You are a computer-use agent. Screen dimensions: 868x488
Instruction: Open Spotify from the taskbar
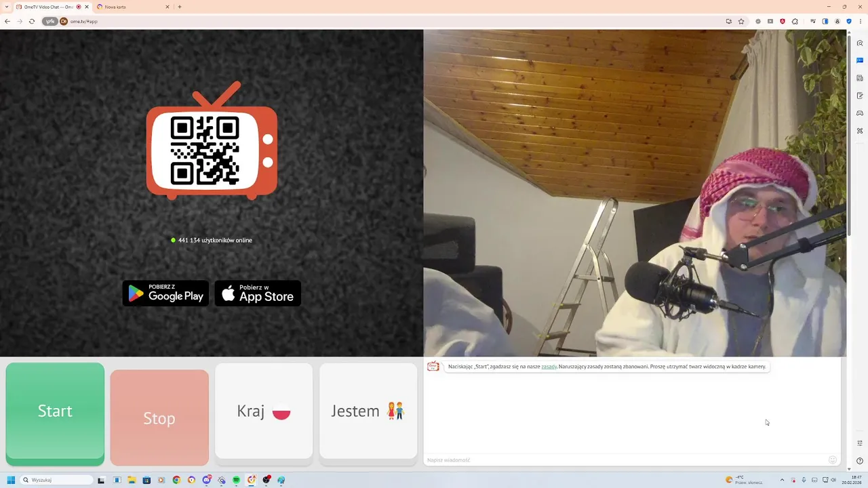click(x=236, y=480)
